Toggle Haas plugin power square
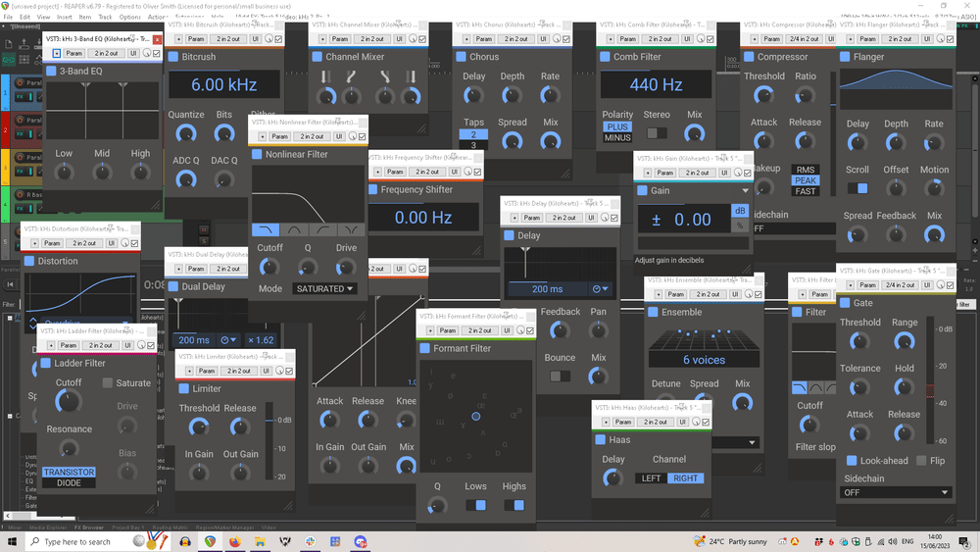This screenshot has width=980, height=552. (601, 439)
